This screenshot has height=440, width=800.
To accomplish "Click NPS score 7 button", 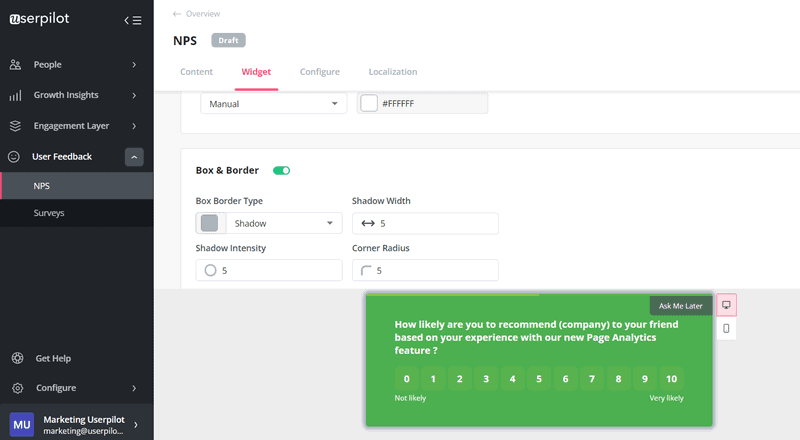I will [x=592, y=379].
